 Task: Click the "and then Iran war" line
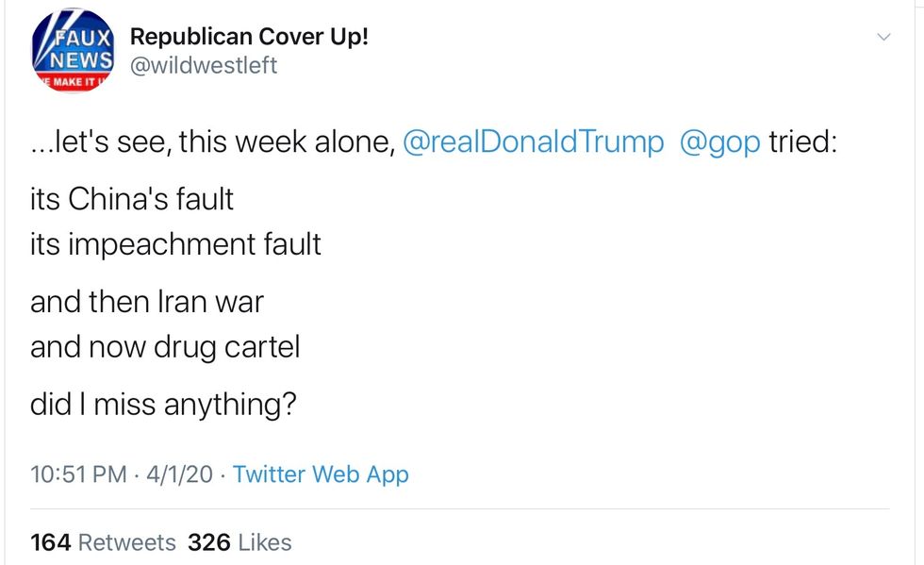click(147, 302)
